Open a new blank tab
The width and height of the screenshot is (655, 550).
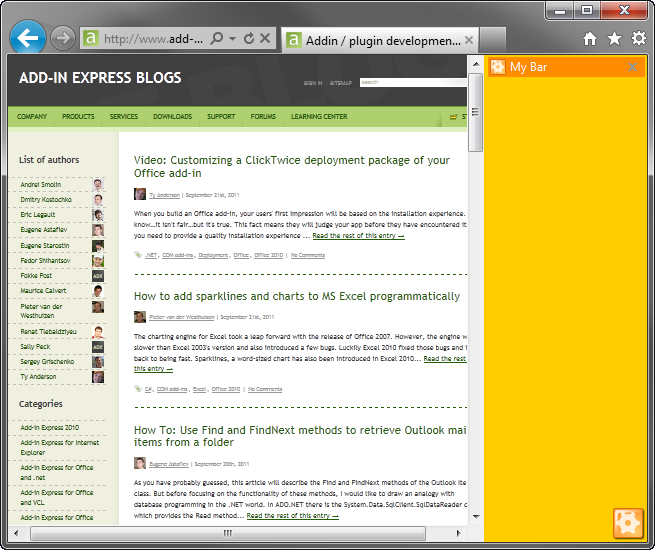[493, 39]
